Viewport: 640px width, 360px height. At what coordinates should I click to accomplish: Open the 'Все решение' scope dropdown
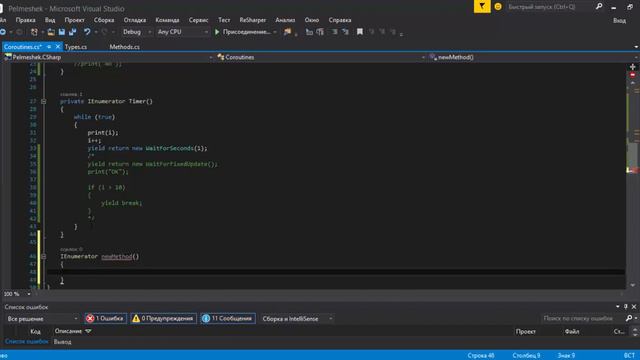coord(42,319)
